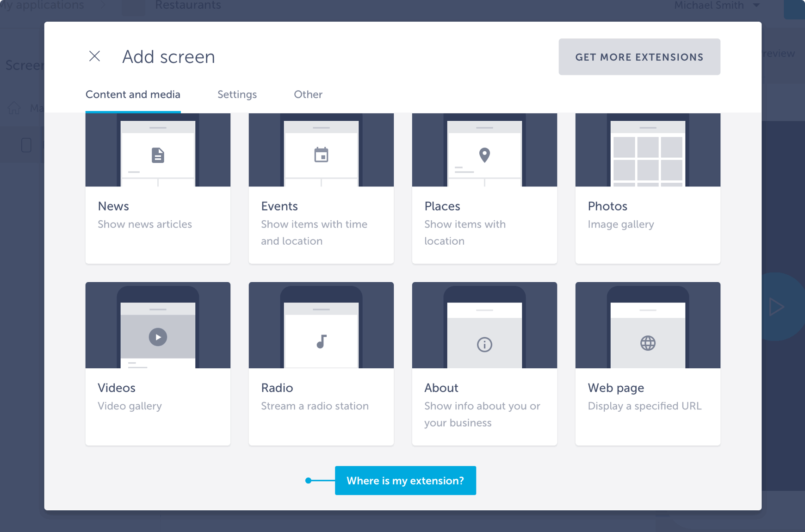This screenshot has height=532, width=805.
Task: Click the About info circle icon
Action: (484, 345)
